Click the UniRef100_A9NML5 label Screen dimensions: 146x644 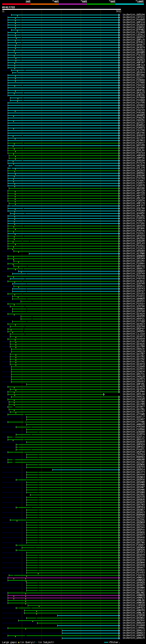134,598
